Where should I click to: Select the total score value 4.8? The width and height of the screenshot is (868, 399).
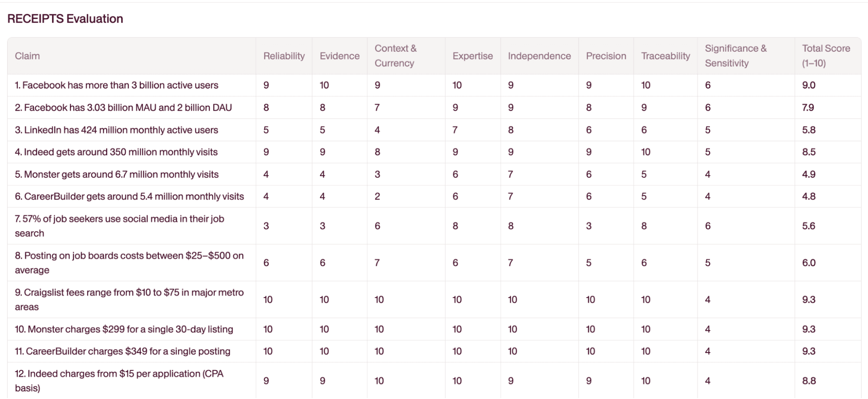click(x=809, y=196)
